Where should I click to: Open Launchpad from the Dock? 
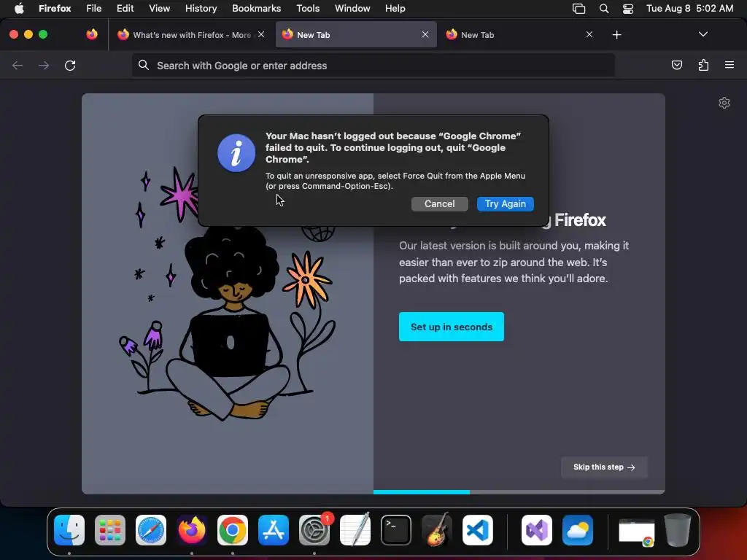point(110,530)
